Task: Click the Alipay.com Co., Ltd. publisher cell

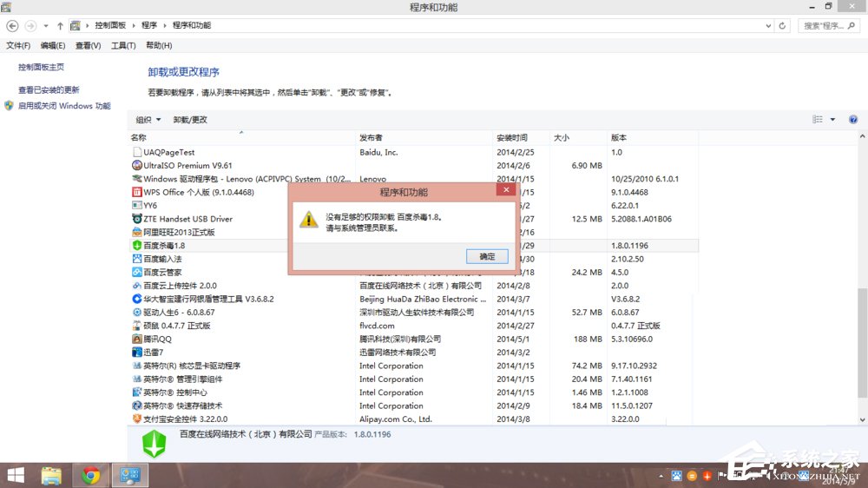Action: (x=395, y=419)
